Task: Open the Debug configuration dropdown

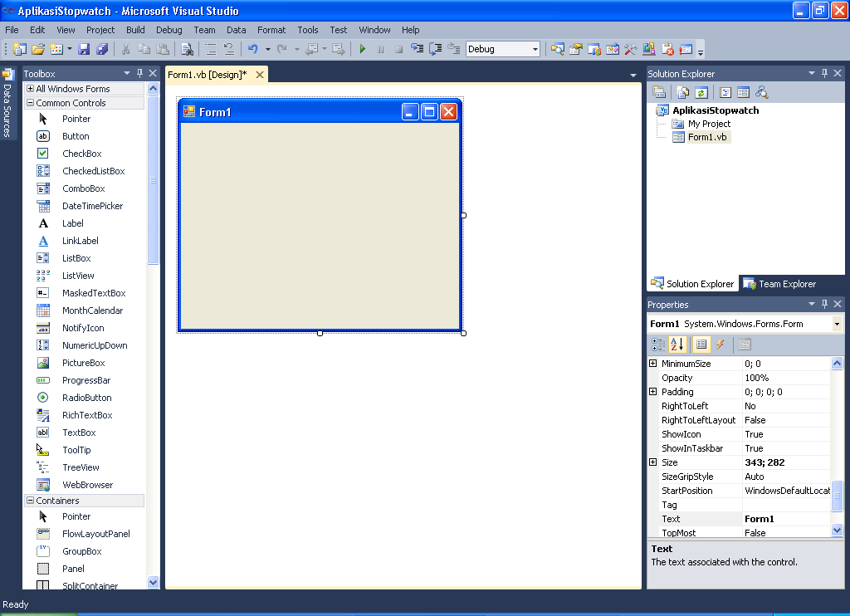Action: coord(533,48)
